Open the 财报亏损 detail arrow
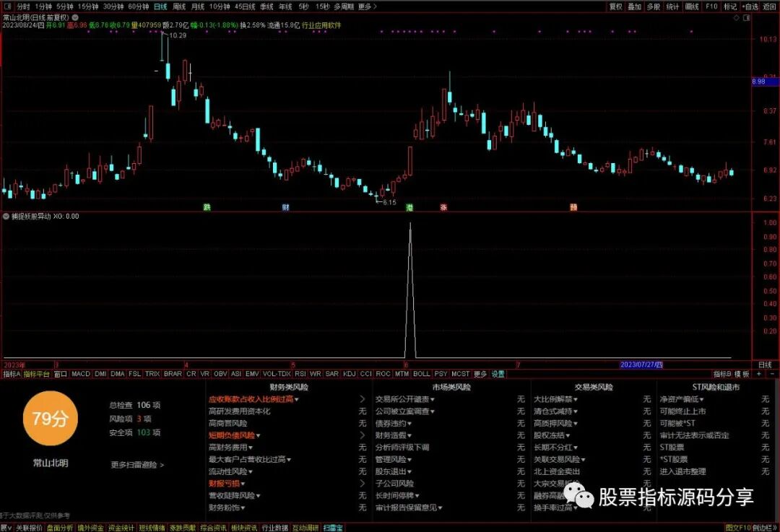This screenshot has width=780, height=532. point(362,483)
